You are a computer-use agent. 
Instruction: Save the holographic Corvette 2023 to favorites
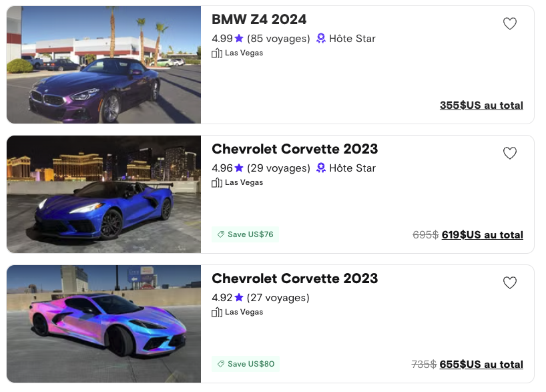coord(510,283)
